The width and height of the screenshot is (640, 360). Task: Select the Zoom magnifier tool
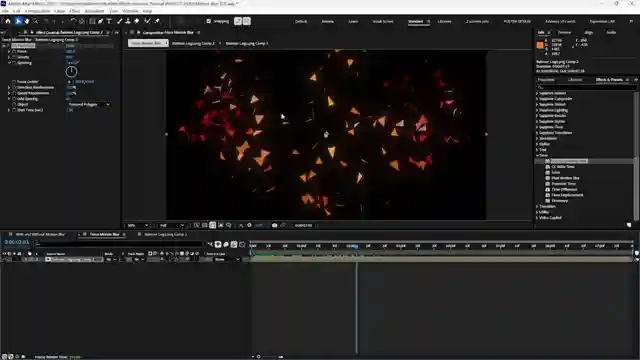click(x=36, y=21)
